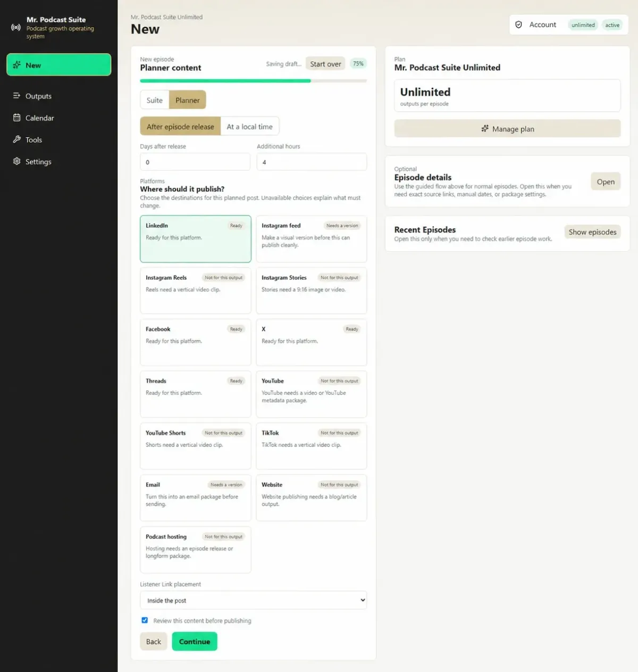Toggle the LinkedIn platform card
The image size is (638, 672).
pyautogui.click(x=195, y=239)
